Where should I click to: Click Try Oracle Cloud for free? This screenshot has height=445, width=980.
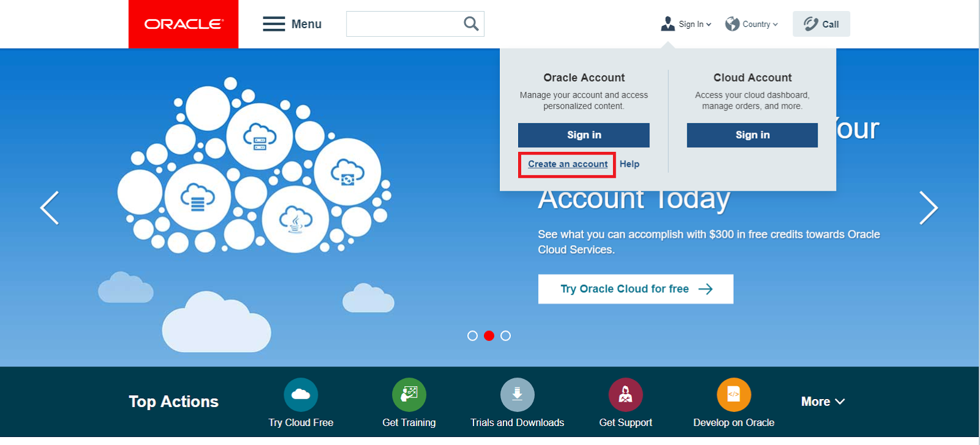click(x=636, y=289)
